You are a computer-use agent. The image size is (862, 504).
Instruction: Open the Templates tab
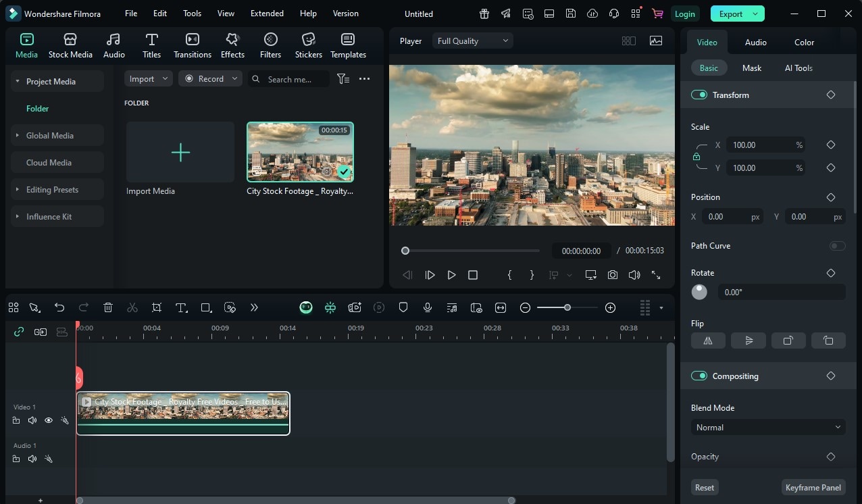click(348, 45)
